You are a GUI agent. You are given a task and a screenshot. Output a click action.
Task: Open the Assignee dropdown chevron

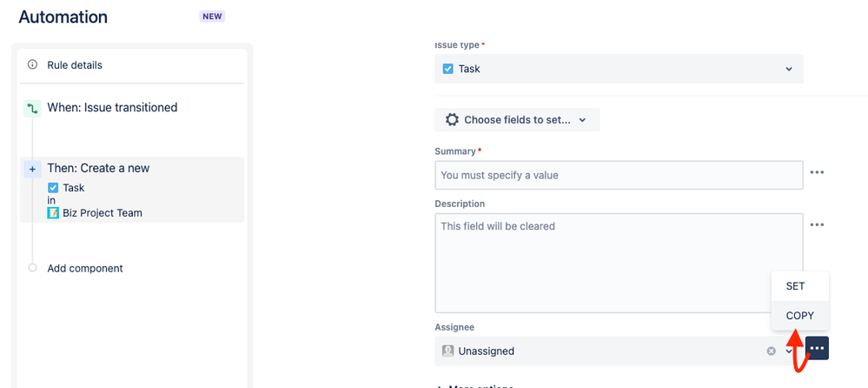pyautogui.click(x=790, y=351)
